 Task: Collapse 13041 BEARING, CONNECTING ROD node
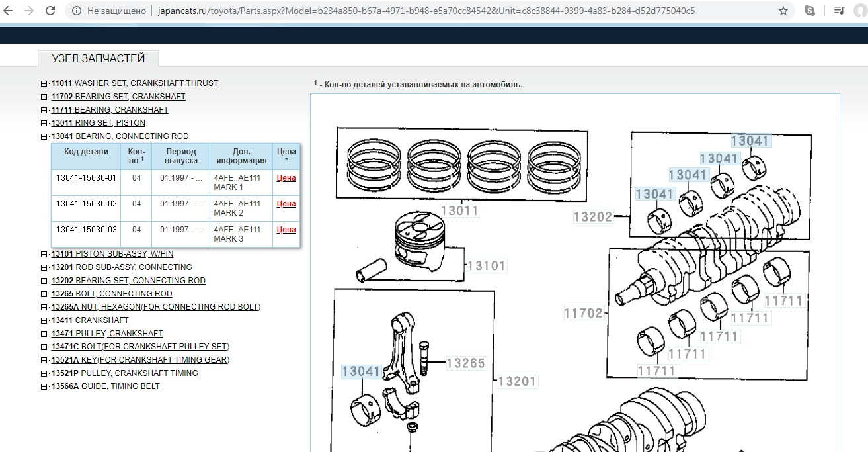coord(44,136)
